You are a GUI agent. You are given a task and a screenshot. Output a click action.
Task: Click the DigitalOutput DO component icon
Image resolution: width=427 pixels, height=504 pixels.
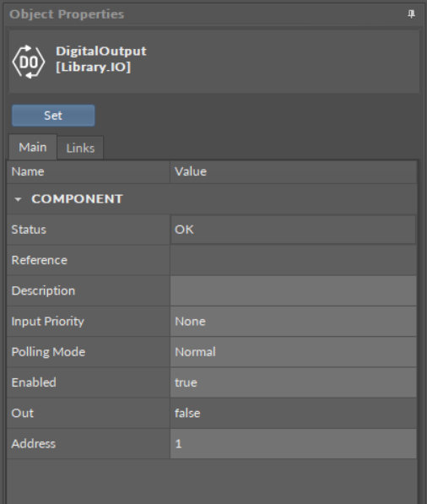[x=29, y=62]
